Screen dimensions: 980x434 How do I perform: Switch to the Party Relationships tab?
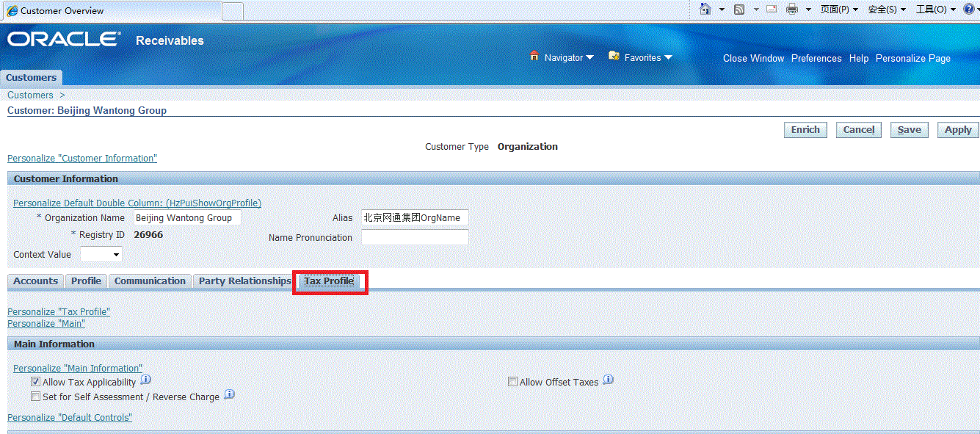(244, 281)
